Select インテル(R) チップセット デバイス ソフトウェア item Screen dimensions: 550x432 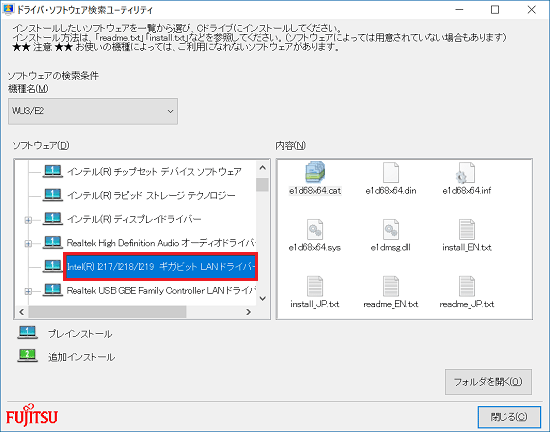click(154, 171)
